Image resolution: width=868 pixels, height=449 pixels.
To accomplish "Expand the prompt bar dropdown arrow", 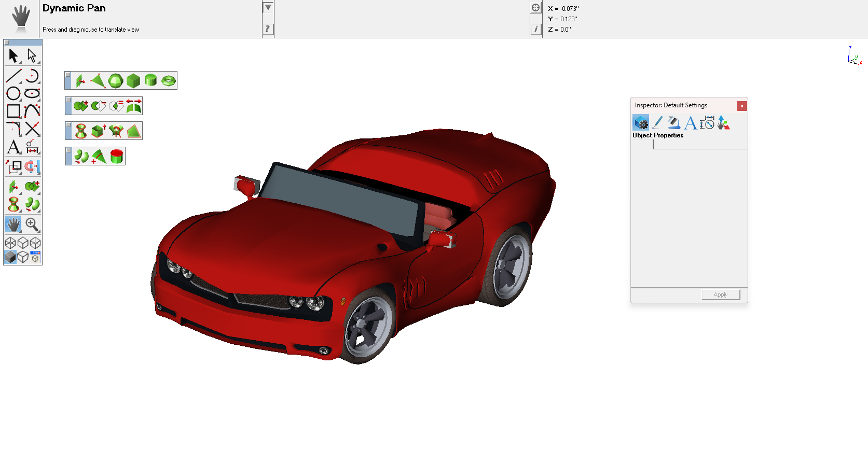I will [268, 8].
